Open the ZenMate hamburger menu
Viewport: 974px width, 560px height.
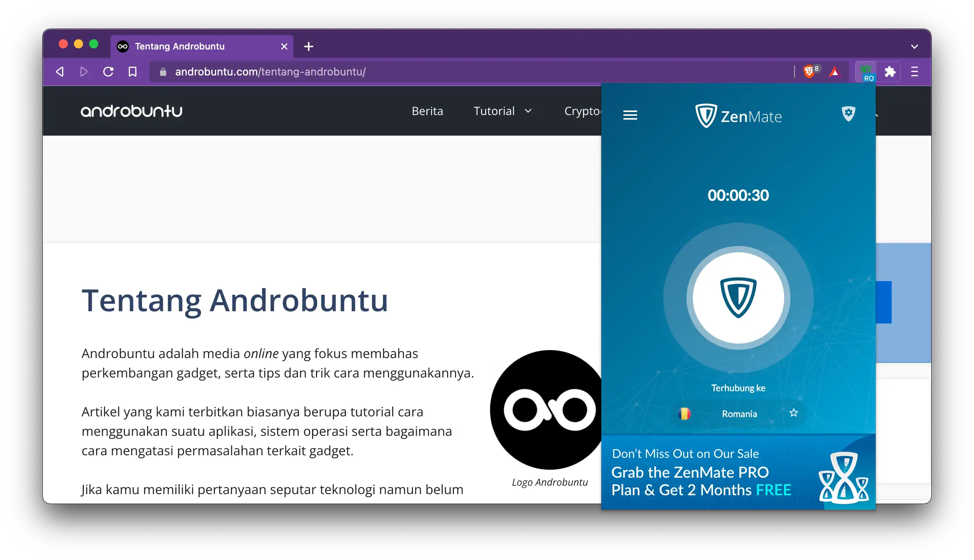[630, 115]
